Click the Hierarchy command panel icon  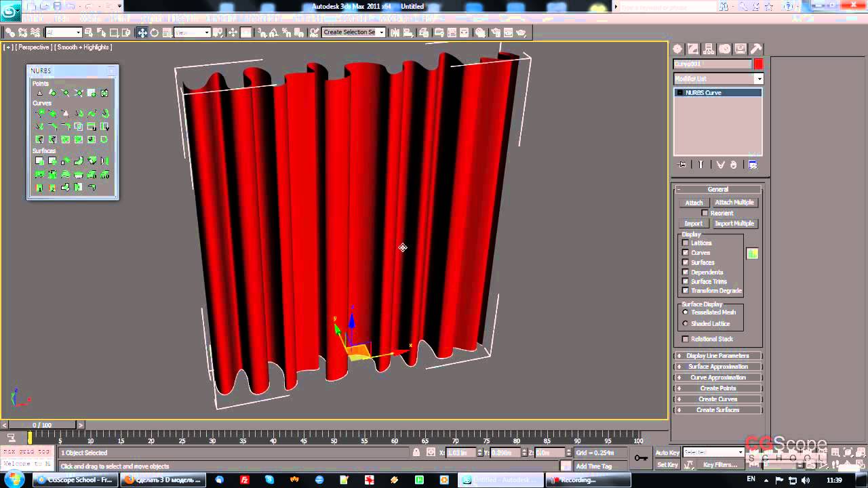[x=709, y=49]
